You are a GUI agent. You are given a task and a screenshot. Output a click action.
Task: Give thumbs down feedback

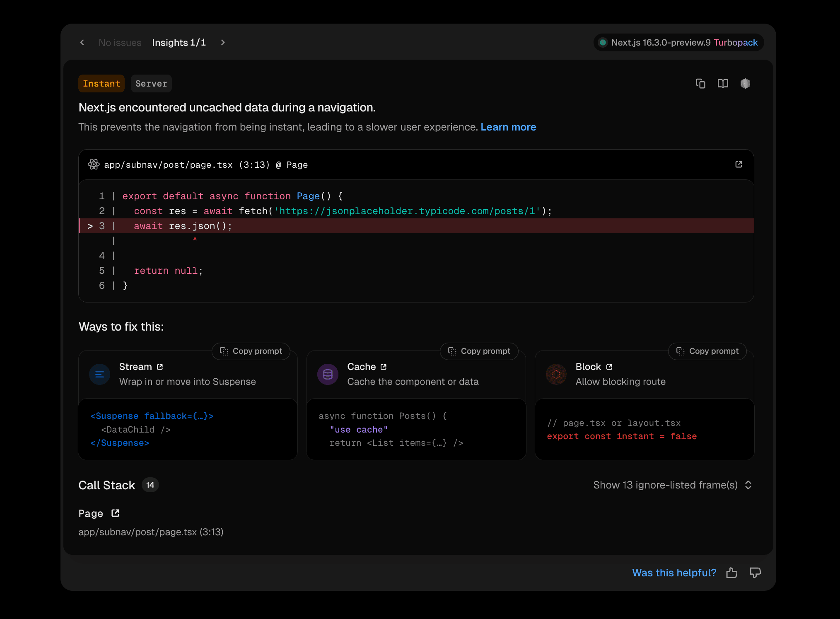(x=756, y=573)
